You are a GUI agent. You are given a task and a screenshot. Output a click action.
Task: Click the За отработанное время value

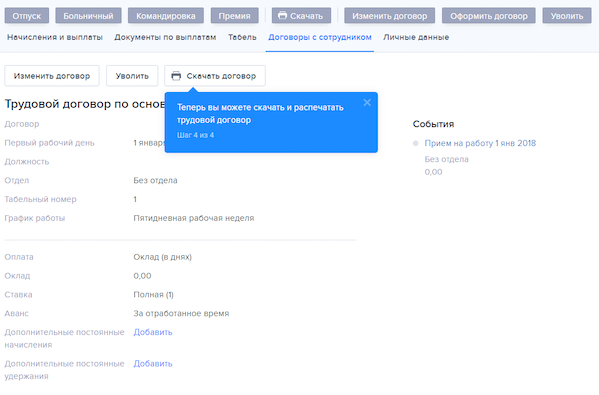click(181, 314)
